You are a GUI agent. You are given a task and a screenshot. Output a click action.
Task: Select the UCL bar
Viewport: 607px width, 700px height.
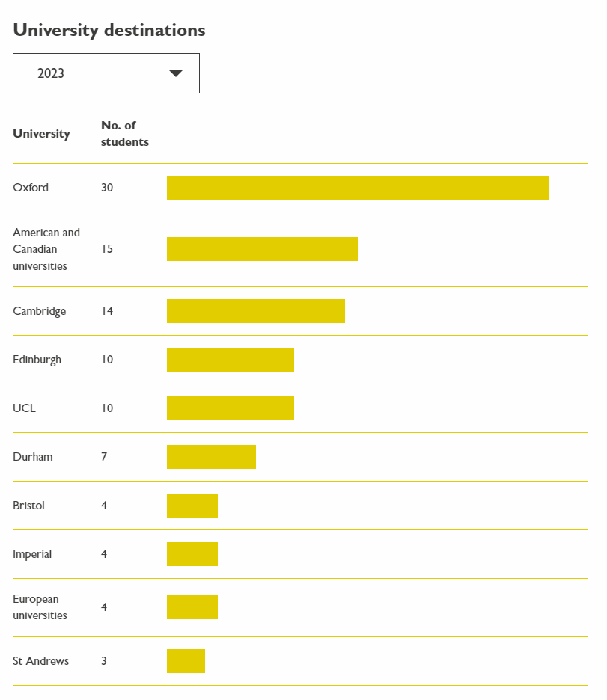coord(230,408)
